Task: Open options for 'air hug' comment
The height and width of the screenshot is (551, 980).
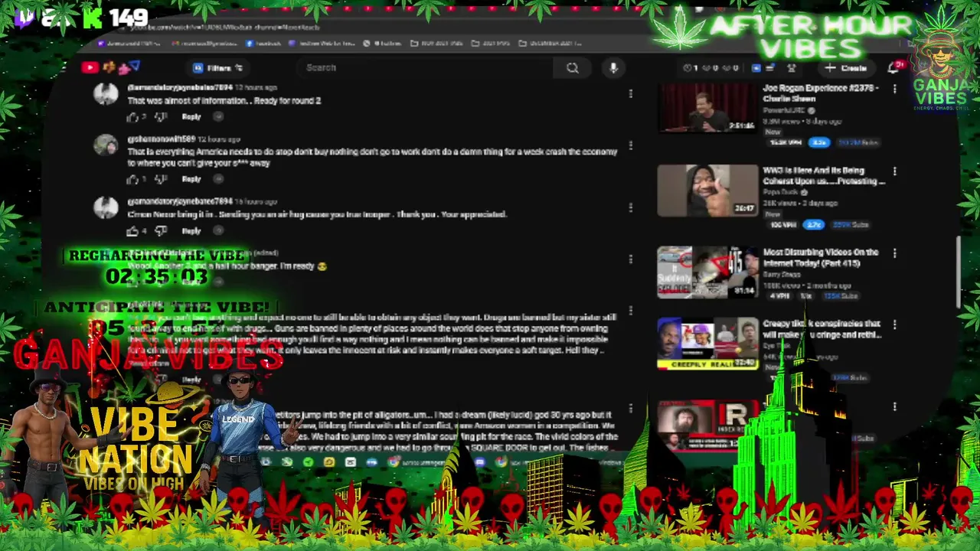Action: pos(631,207)
